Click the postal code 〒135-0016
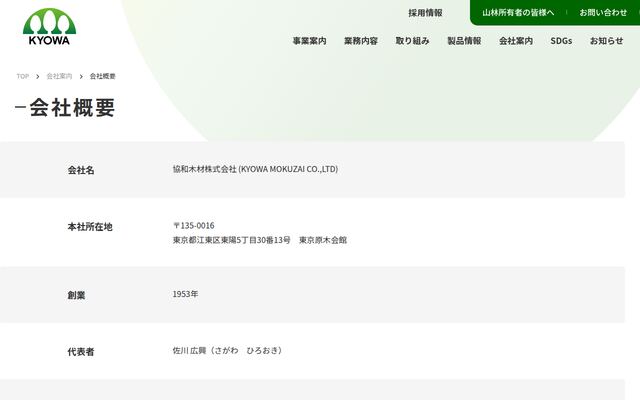This screenshot has height=400, width=640. [193, 225]
